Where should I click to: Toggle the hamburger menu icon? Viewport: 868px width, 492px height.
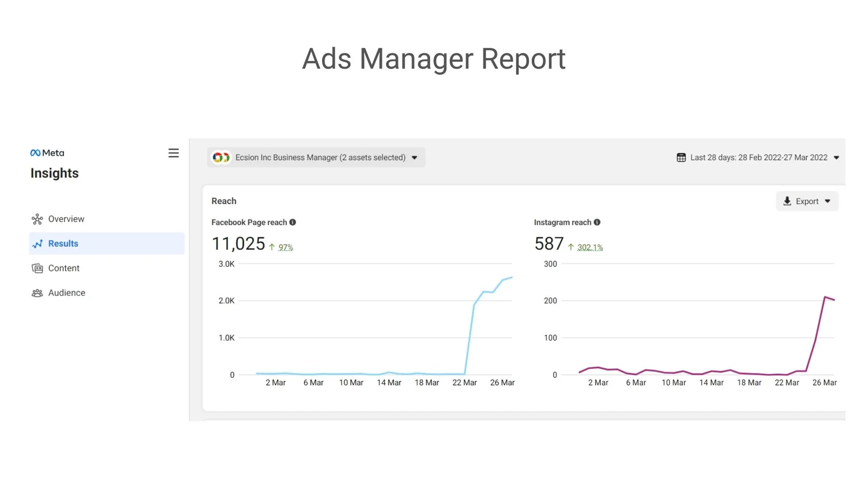pyautogui.click(x=174, y=153)
